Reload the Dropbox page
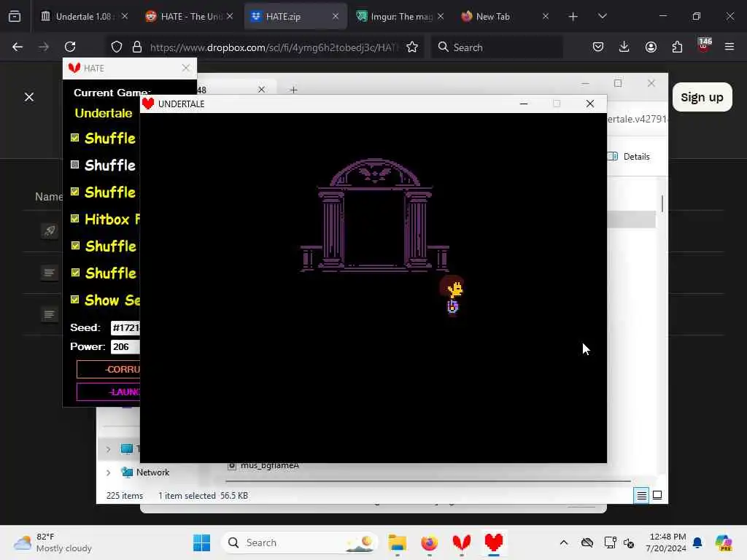The height and width of the screenshot is (560, 747). click(70, 47)
